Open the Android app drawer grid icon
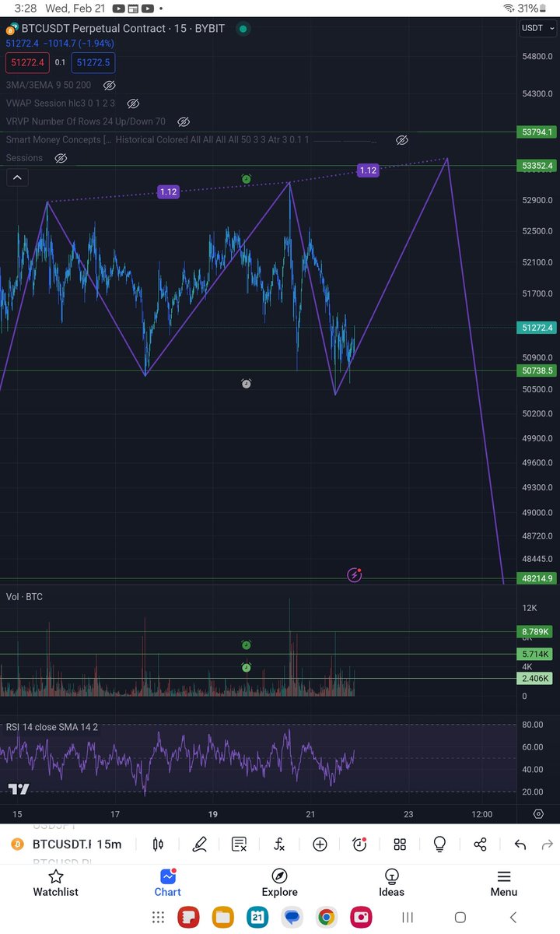Viewport: 560px width, 934px height. 158,917
